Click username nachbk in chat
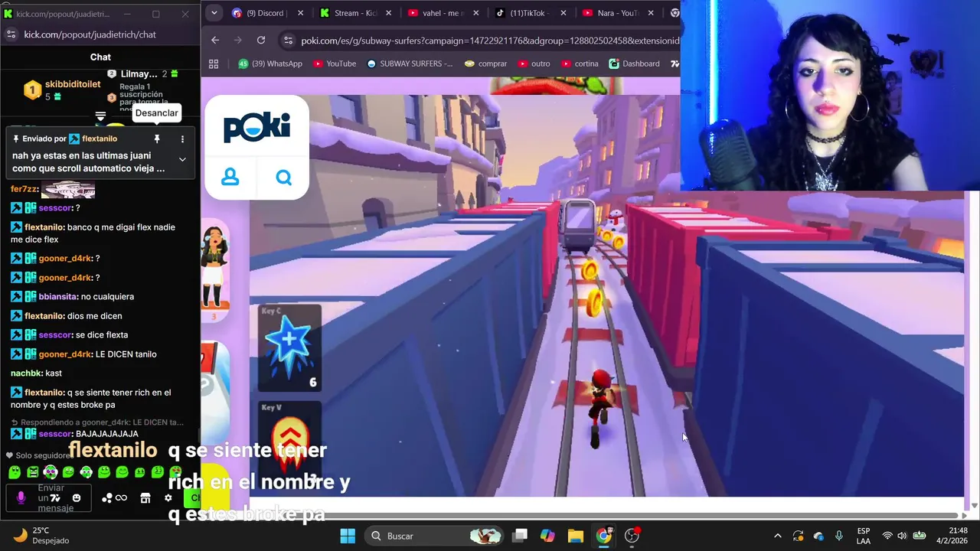This screenshot has height=551, width=980. 25,373
